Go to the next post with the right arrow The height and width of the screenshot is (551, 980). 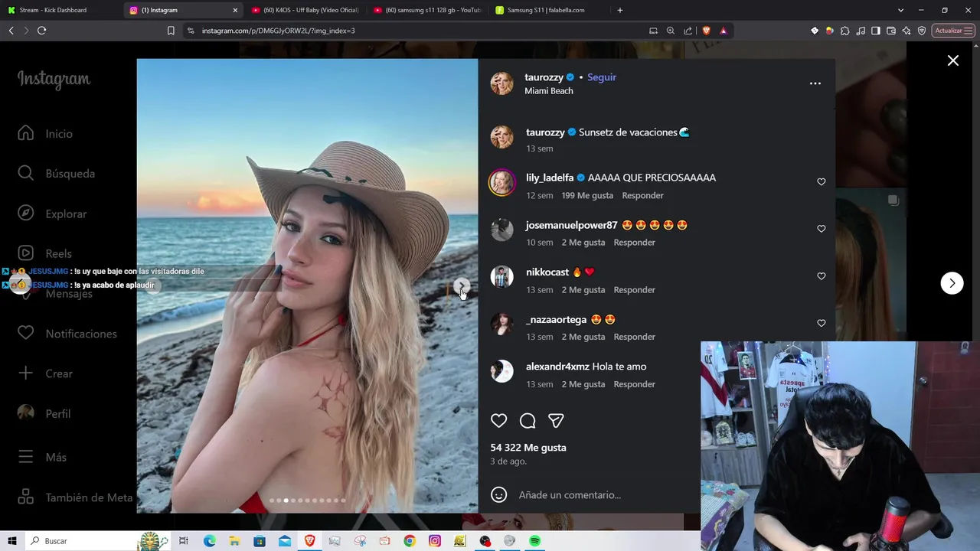(x=952, y=283)
